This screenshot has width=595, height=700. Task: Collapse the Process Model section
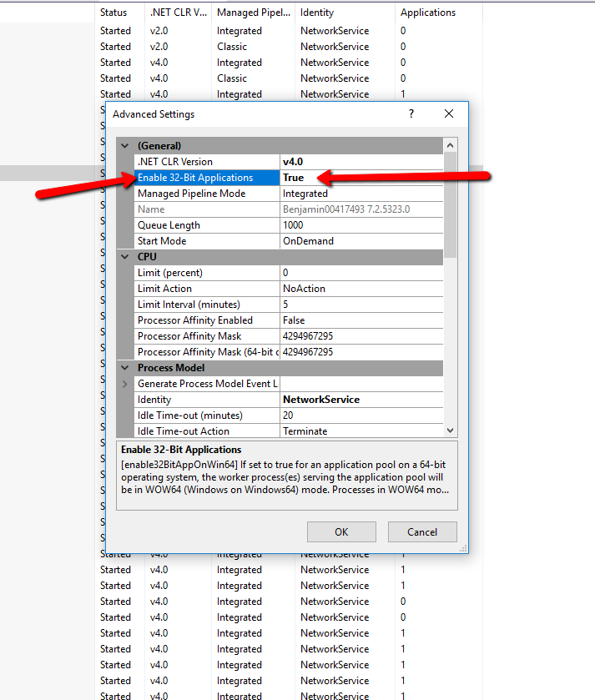coord(125,368)
